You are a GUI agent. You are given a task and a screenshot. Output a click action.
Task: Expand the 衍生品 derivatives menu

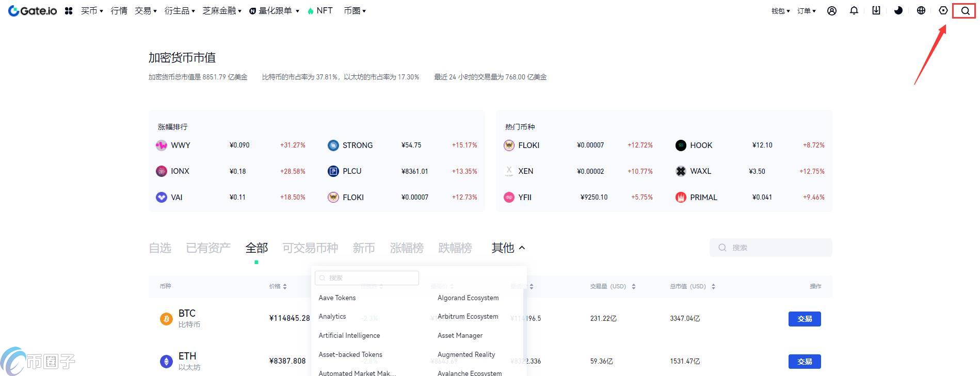pyautogui.click(x=180, y=11)
